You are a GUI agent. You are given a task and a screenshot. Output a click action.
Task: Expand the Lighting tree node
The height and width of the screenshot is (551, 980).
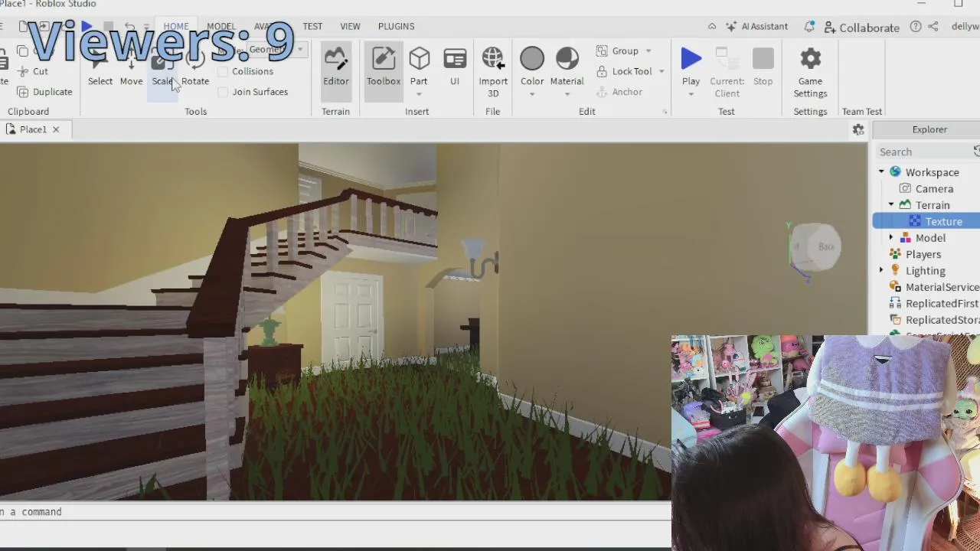[x=881, y=271]
